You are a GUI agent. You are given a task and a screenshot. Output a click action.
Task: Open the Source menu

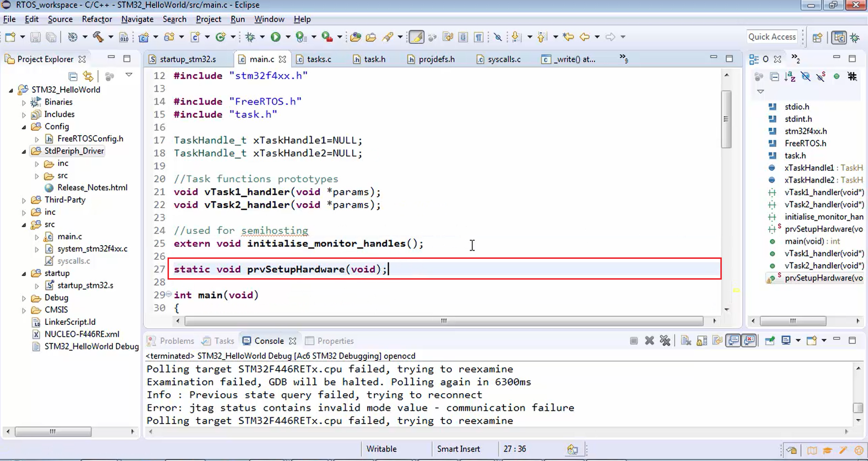point(60,19)
